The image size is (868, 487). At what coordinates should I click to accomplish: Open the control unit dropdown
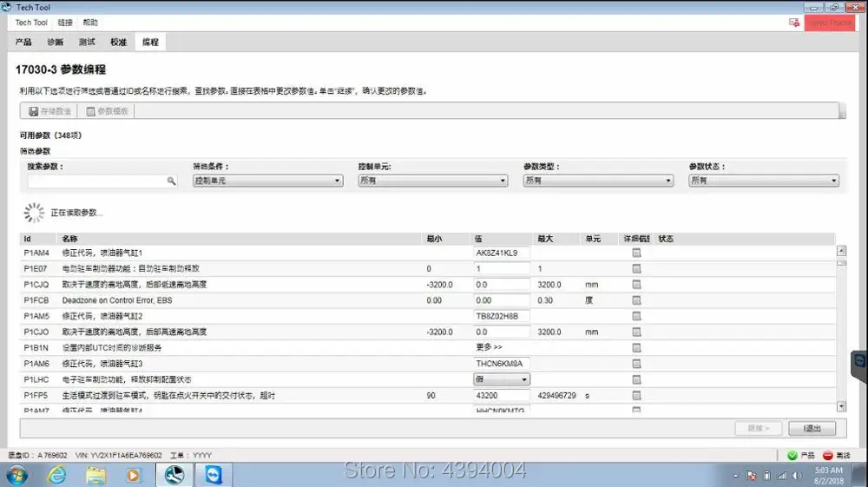433,181
